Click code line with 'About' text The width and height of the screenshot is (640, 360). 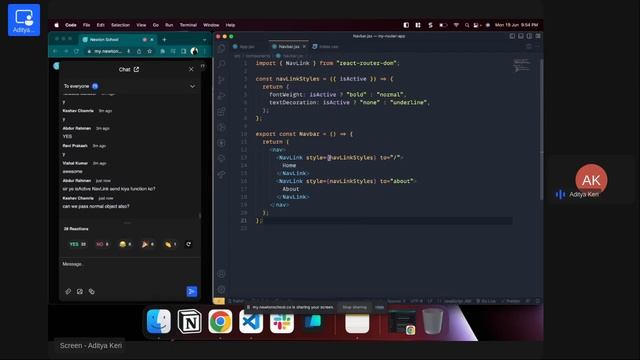(x=291, y=189)
